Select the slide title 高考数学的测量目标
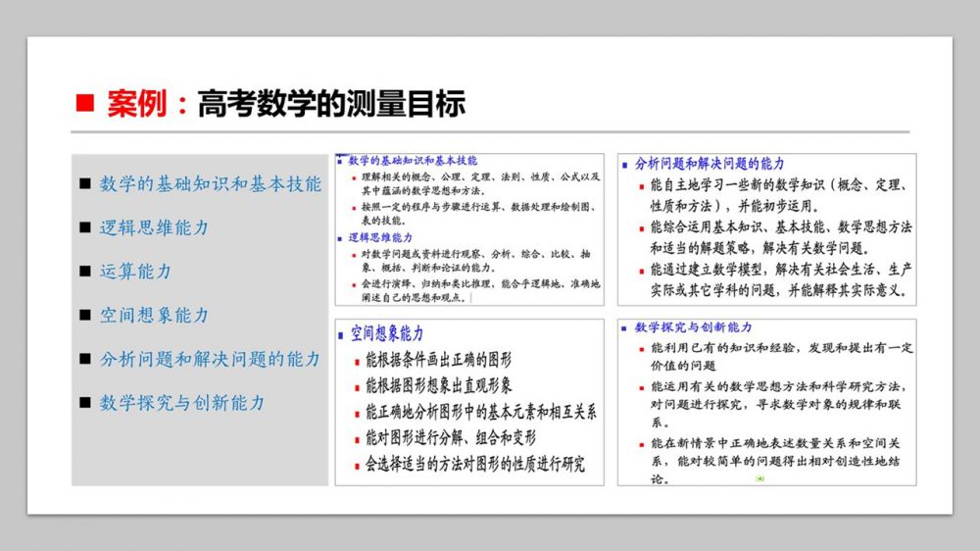 (331, 104)
